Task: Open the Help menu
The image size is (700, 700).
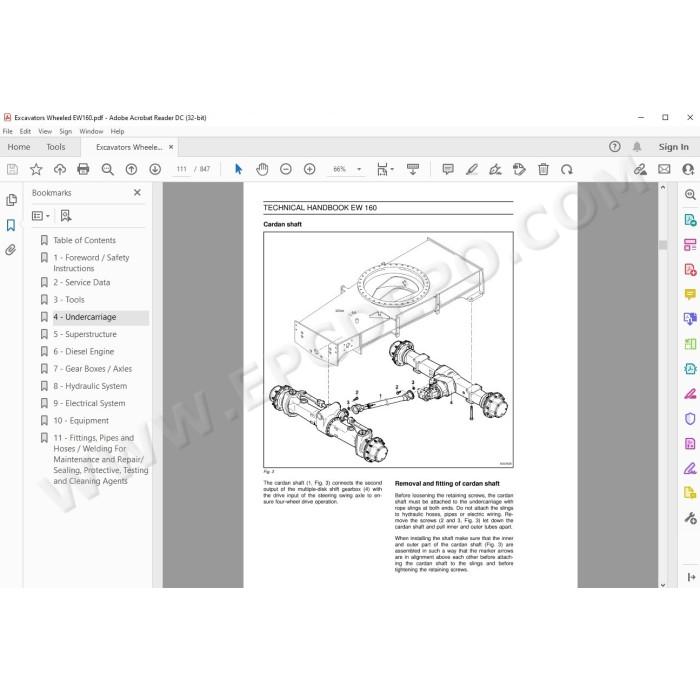Action: pos(117,131)
